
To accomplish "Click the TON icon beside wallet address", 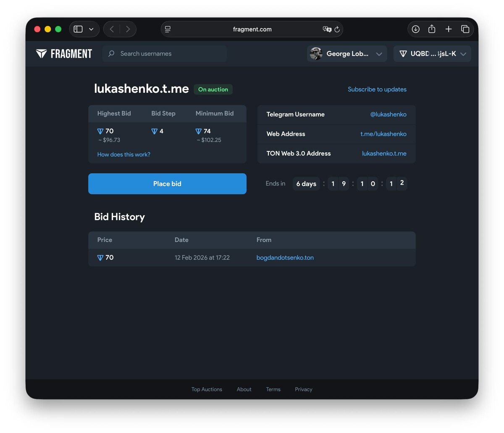I will click(x=403, y=54).
